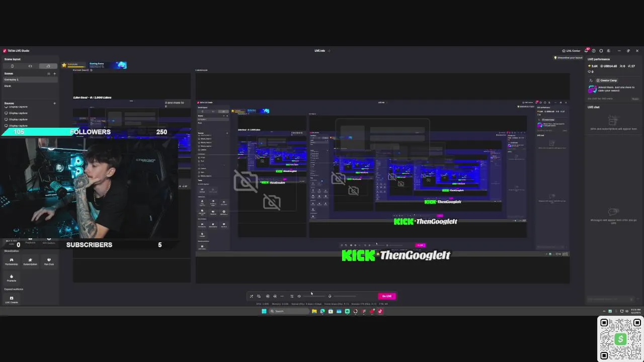Click the record circle icon in the bottom bar
The width and height of the screenshot is (644, 362).
tap(268, 296)
